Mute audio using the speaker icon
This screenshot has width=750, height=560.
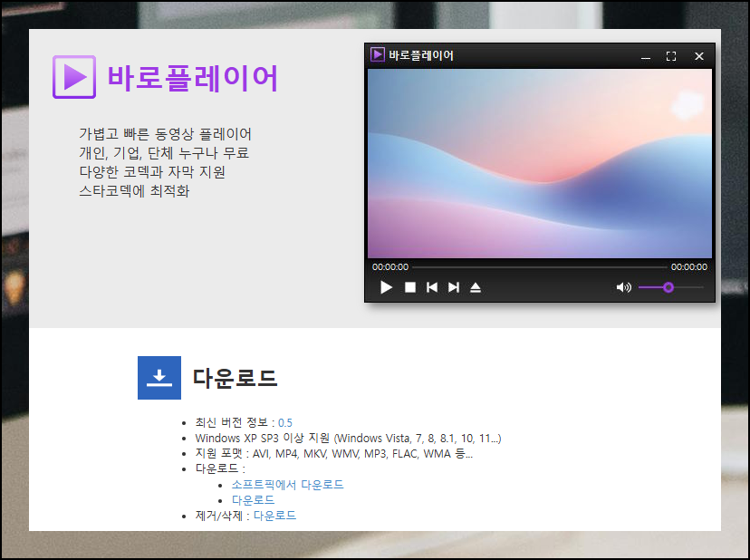(x=624, y=287)
